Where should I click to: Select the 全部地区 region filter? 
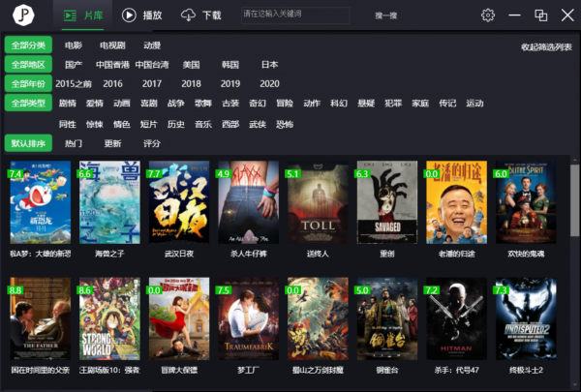[28, 65]
